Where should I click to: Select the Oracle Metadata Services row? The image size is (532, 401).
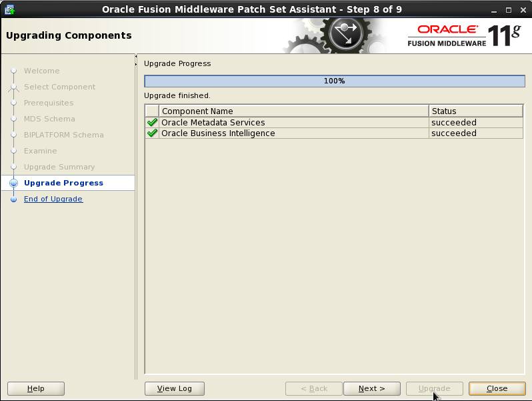(334, 122)
